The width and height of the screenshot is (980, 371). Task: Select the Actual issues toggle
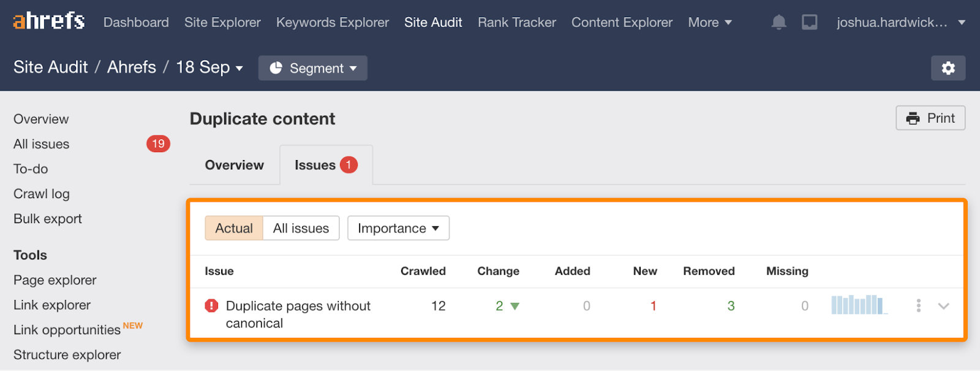[234, 228]
